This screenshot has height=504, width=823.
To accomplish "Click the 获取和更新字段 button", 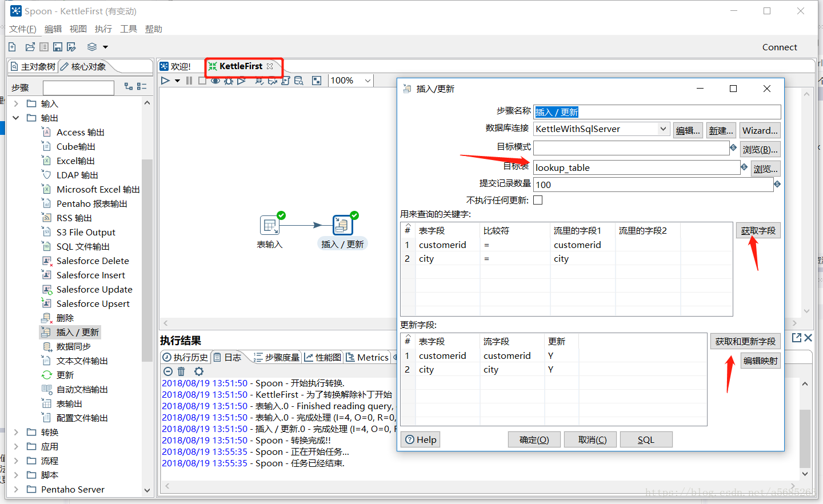I will (745, 341).
